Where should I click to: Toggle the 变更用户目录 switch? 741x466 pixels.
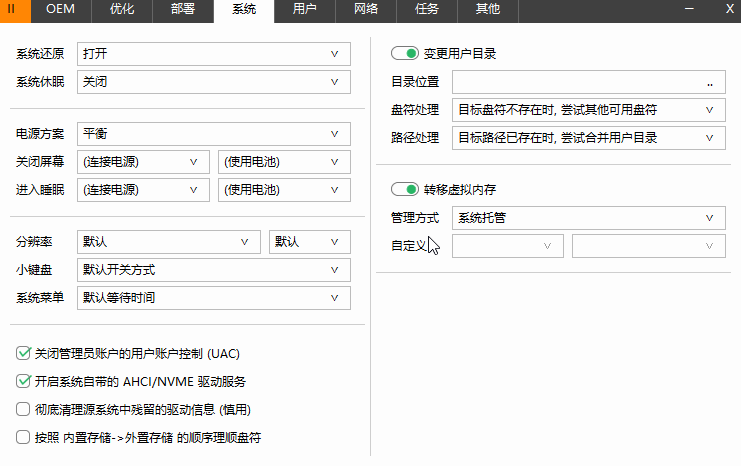click(404, 54)
